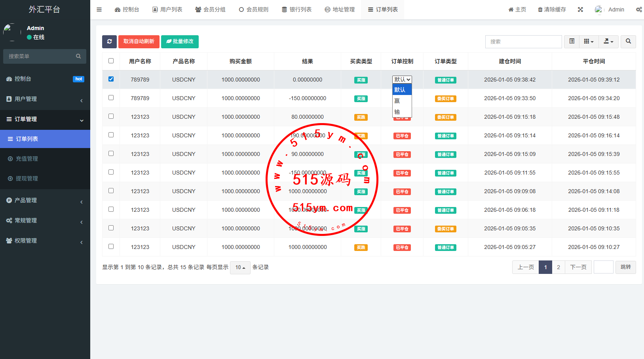Expand 用户管理 in the sidebar
The height and width of the screenshot is (359, 644).
tap(45, 99)
